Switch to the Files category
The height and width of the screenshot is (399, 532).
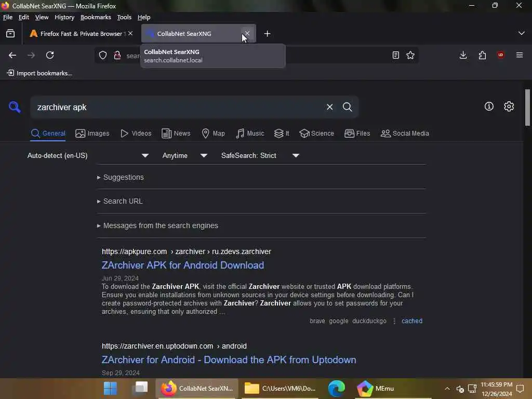[357, 134]
